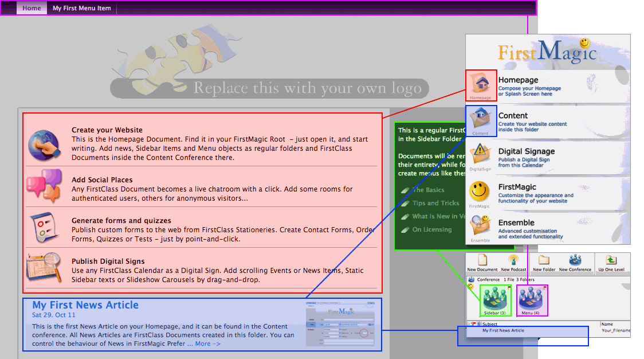Screen dimensions: 644x359
Task: Open My First Menu Item tab
Action: click(82, 8)
